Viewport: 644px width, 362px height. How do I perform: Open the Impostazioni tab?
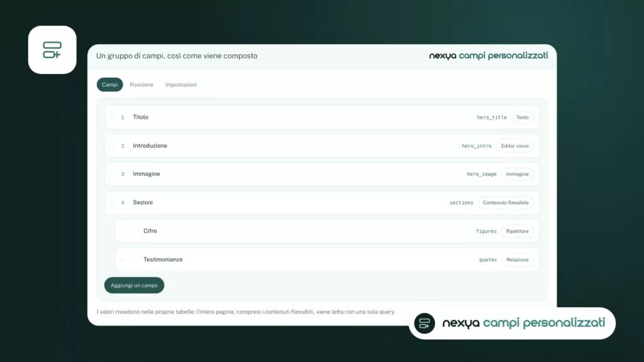181,85
